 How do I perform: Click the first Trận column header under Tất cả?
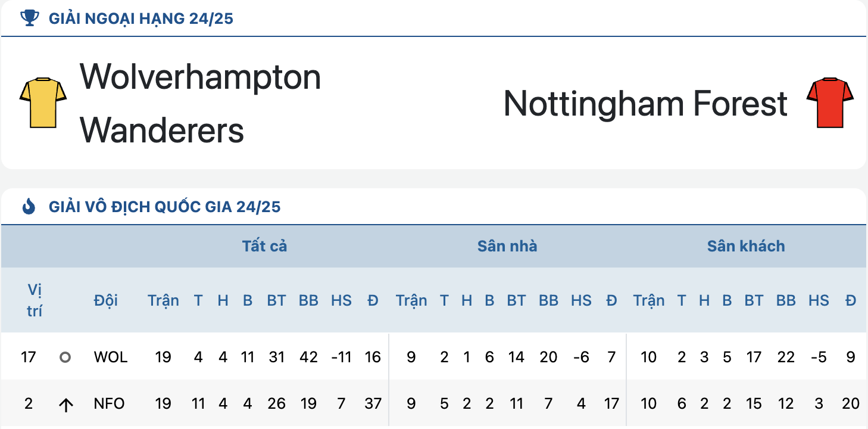point(163,300)
